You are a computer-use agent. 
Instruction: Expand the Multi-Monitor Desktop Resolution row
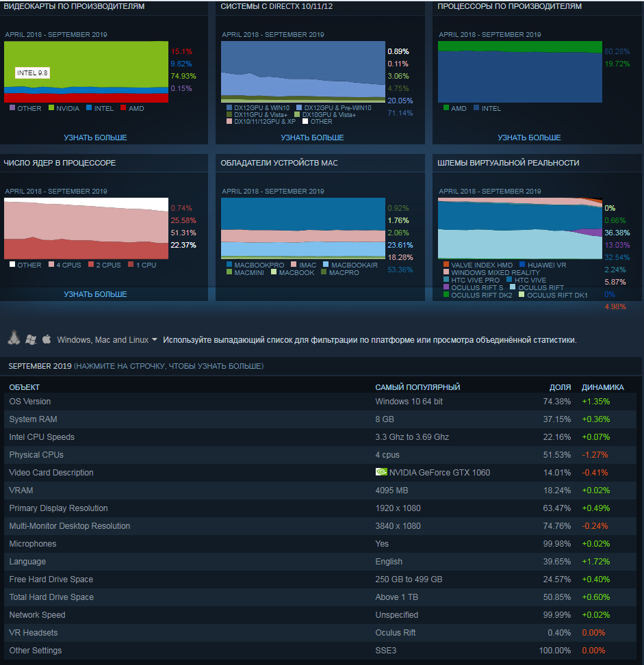pyautogui.click(x=320, y=526)
